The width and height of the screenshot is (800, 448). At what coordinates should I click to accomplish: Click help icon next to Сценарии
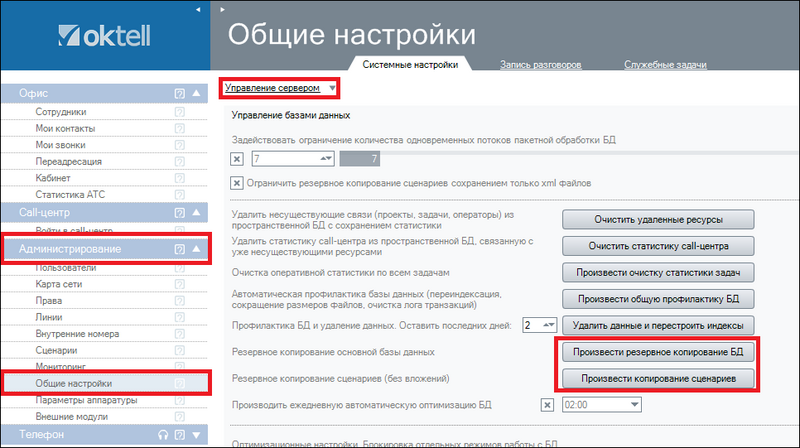pos(179,351)
